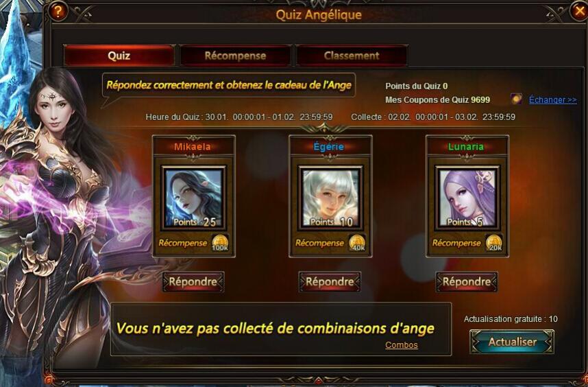Screen dimensions: 588x387
Task: Answer Lunaria's question with Répondre
Action: tap(467, 282)
